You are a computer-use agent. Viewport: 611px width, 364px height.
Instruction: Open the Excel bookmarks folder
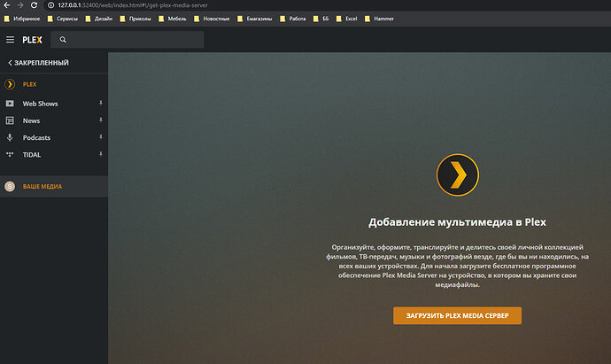[x=346, y=19]
